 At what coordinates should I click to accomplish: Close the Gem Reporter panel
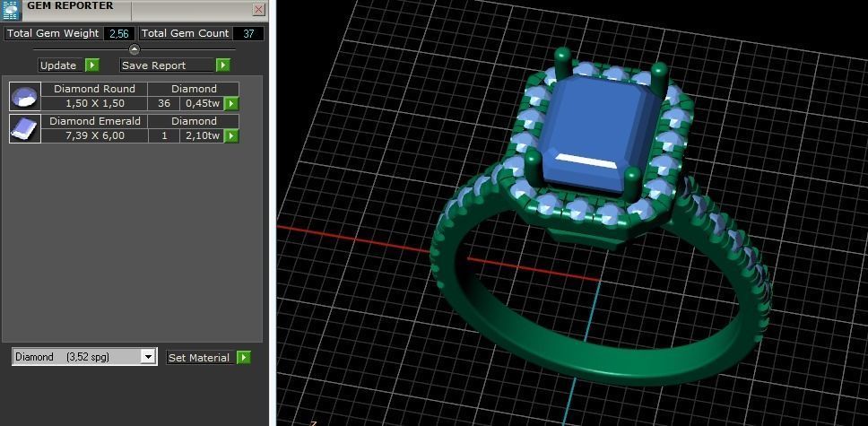point(258,10)
